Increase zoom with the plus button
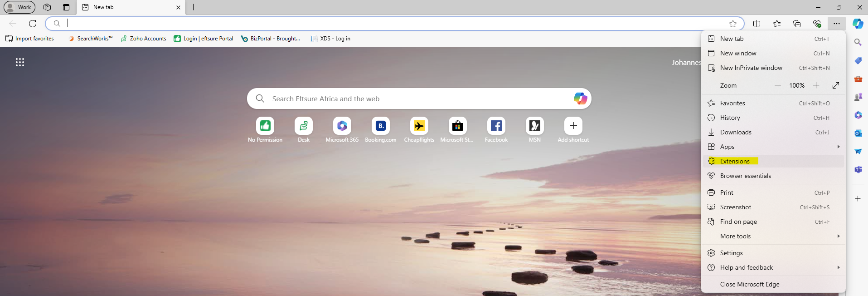This screenshot has width=868, height=296. (816, 85)
